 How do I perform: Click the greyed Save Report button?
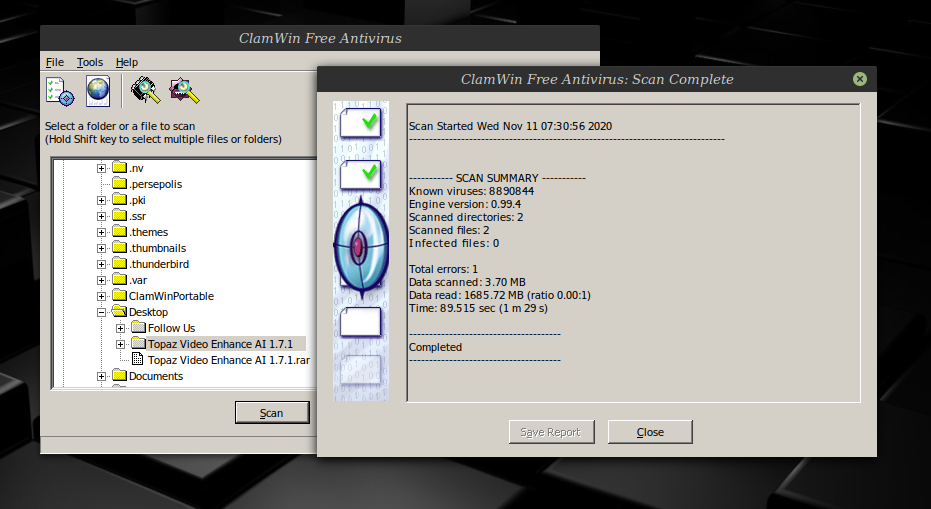click(550, 432)
